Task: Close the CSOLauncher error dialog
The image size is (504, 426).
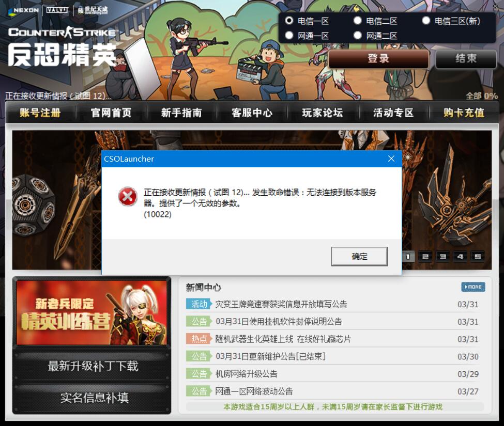Action: click(391, 159)
